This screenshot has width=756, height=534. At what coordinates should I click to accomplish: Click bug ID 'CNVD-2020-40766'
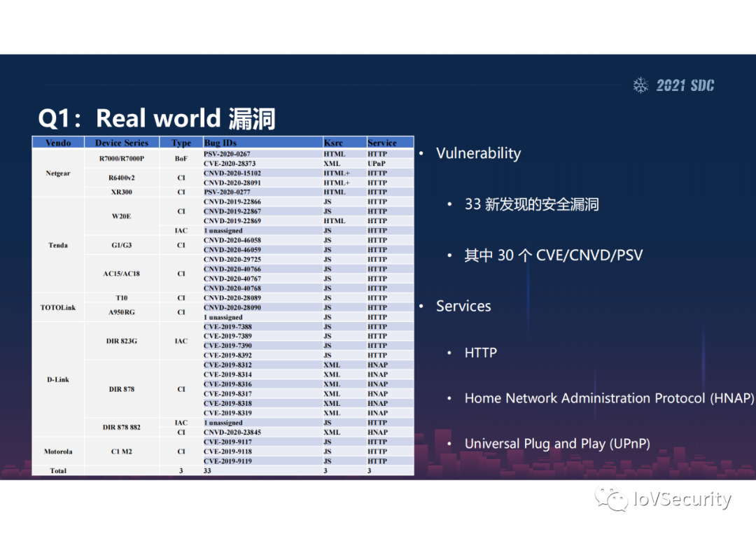(232, 269)
